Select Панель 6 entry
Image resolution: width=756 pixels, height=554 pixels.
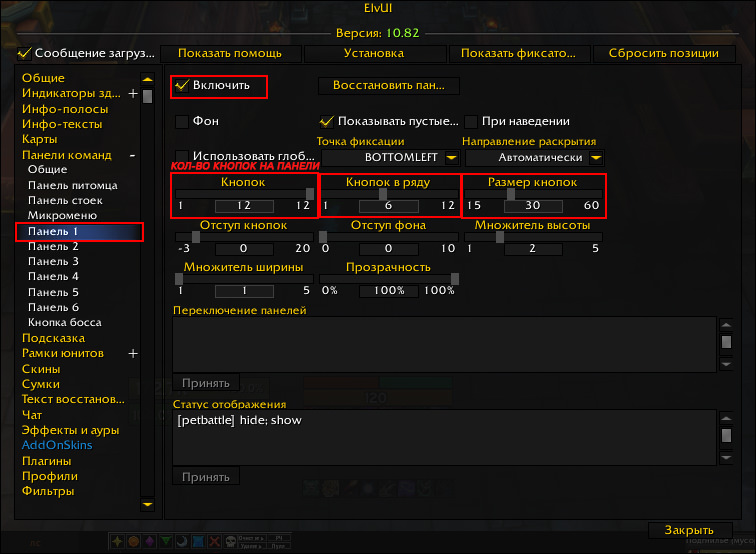pyautogui.click(x=53, y=307)
